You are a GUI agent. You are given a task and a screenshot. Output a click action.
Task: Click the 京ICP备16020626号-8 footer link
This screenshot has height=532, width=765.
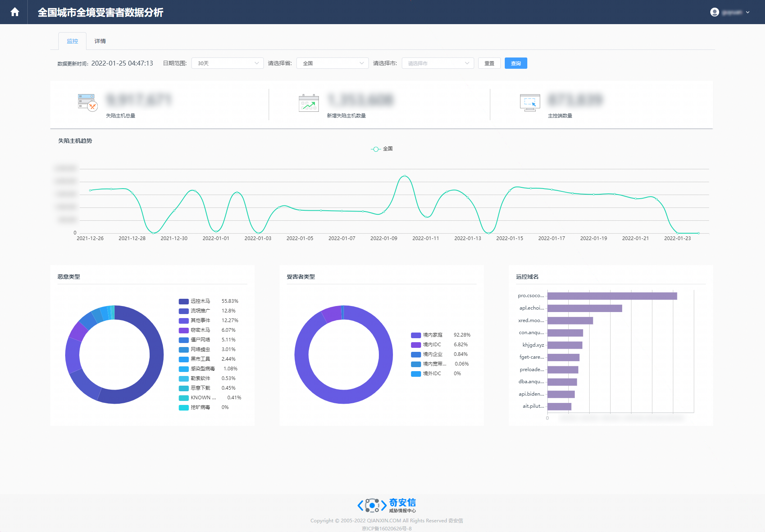coord(387,528)
